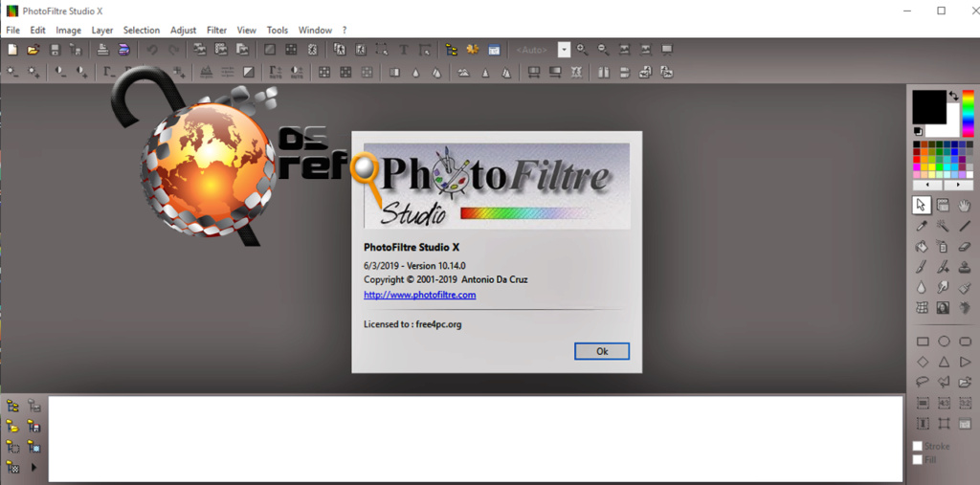The height and width of the screenshot is (485, 980).
Task: Select the Blur water drop tool
Action: coord(922,288)
